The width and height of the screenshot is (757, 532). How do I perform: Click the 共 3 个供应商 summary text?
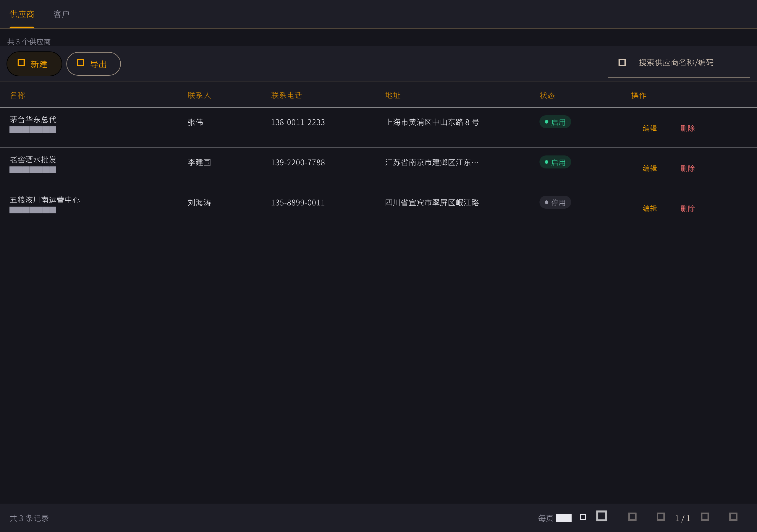coord(29,42)
